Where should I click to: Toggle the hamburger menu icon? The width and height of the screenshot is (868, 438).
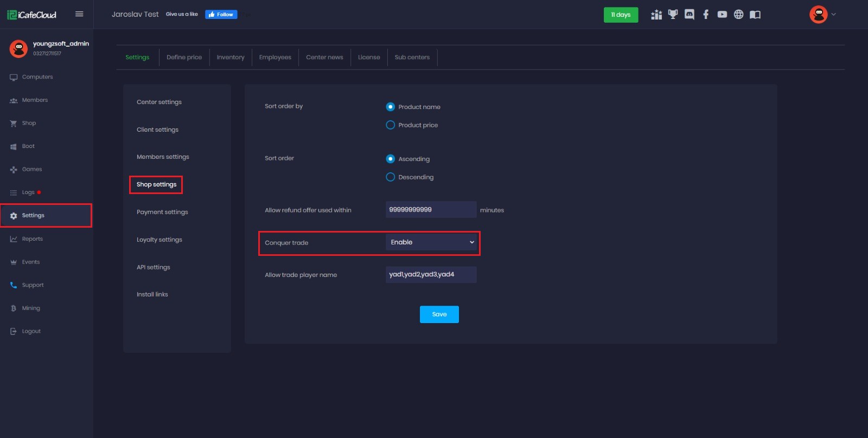pyautogui.click(x=79, y=14)
